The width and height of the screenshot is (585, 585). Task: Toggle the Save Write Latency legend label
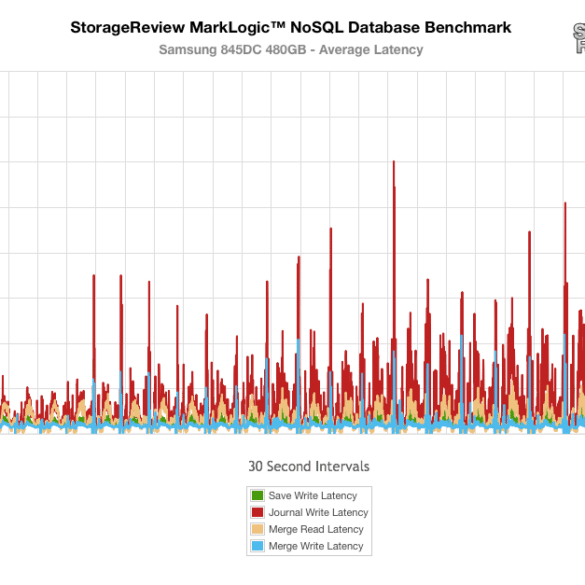coord(313,495)
